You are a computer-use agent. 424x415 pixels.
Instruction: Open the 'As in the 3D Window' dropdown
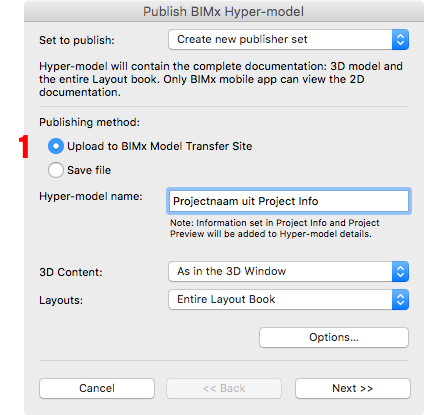[288, 272]
